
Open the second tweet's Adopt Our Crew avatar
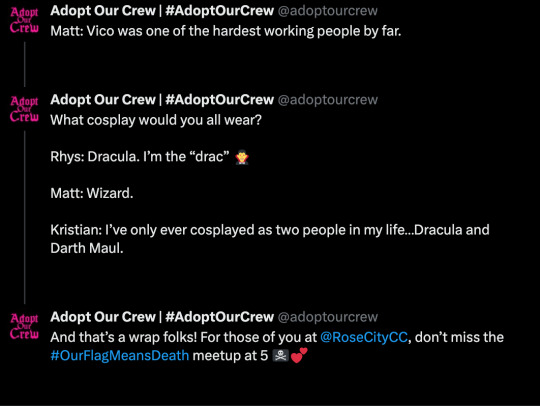[x=24, y=109]
